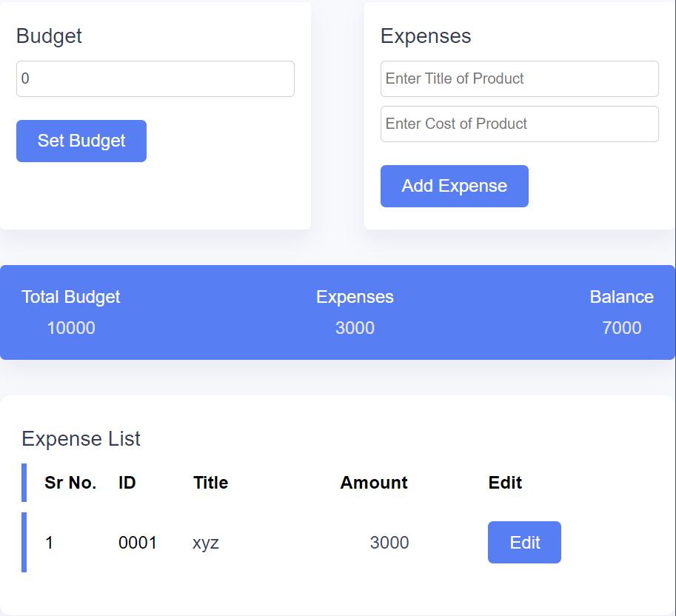
Task: Click the Balance label
Action: [621, 297]
